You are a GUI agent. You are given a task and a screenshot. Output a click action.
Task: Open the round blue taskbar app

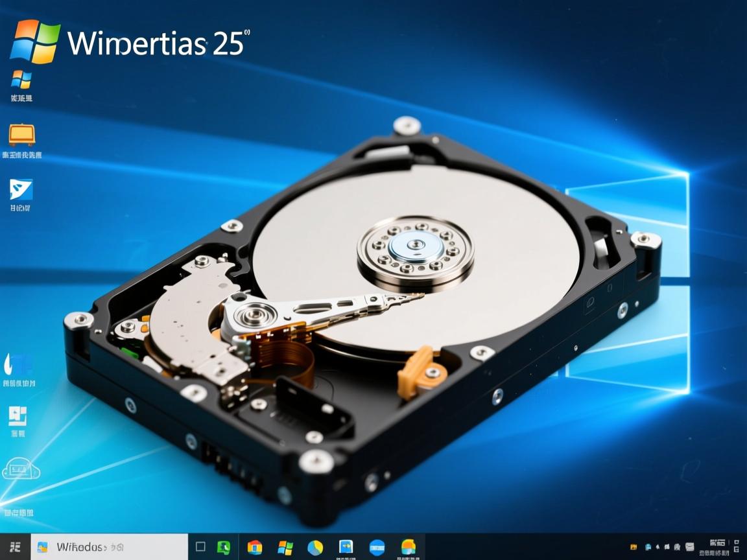click(x=377, y=547)
